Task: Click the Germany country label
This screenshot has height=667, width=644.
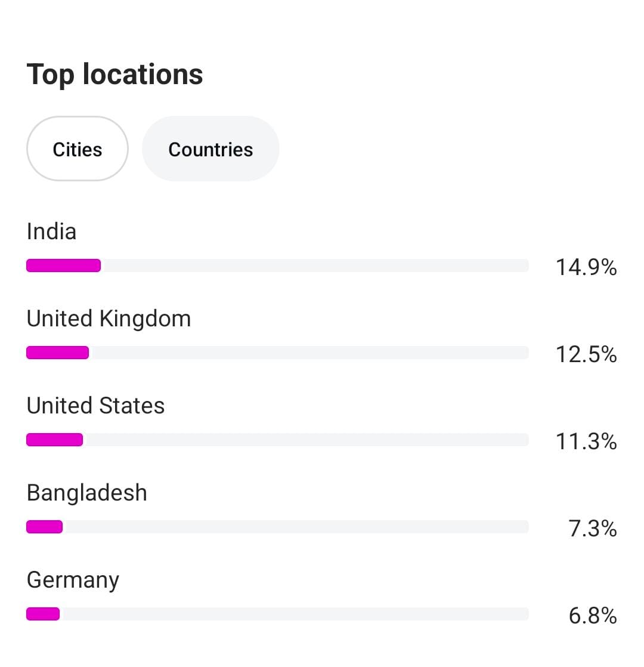Action: point(73,580)
